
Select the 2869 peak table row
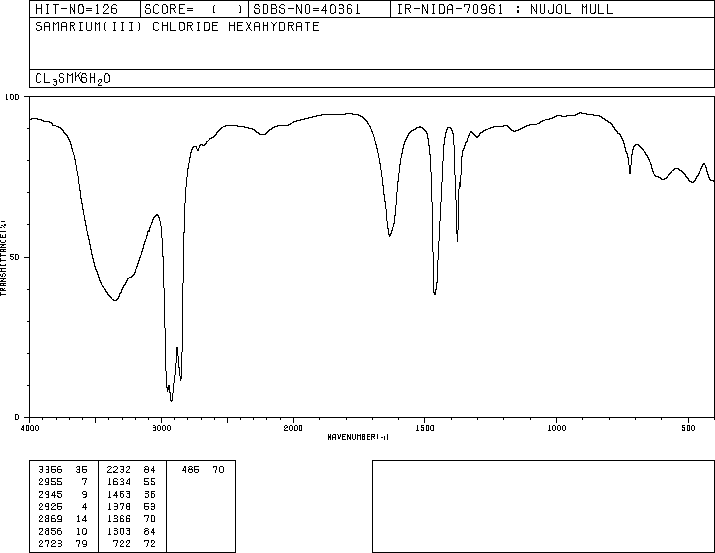tap(63, 519)
